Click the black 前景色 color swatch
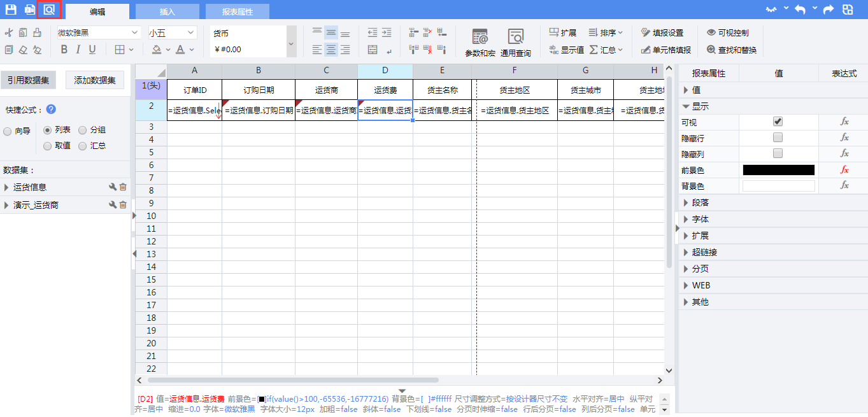 tap(778, 170)
